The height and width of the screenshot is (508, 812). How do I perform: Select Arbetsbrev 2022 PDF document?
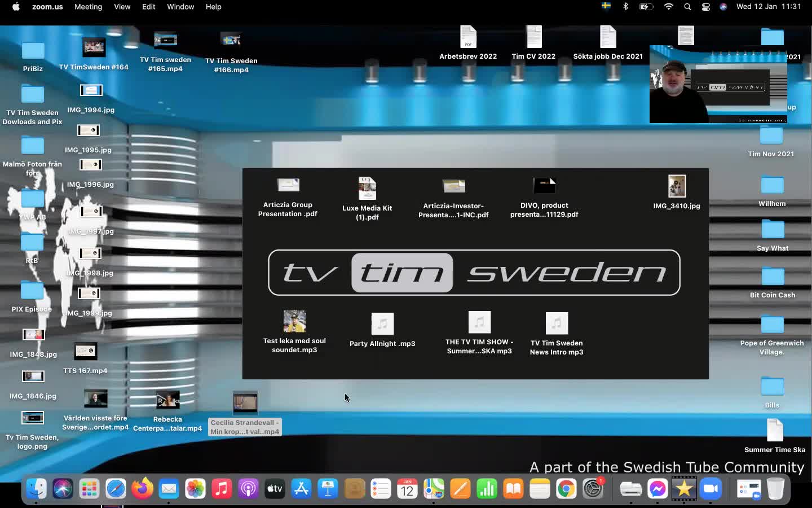[468, 43]
